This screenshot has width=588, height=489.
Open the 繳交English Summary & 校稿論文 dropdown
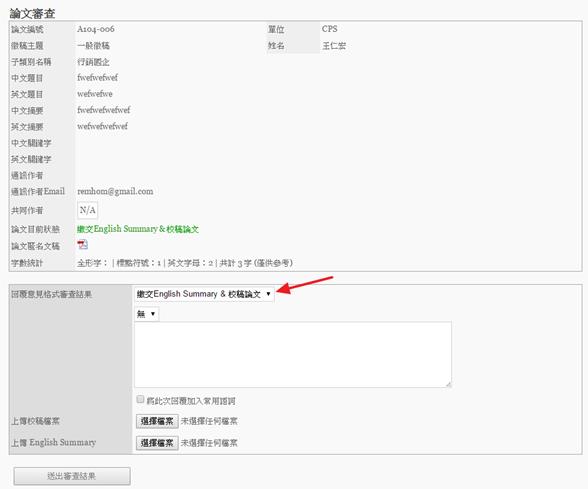click(x=204, y=294)
